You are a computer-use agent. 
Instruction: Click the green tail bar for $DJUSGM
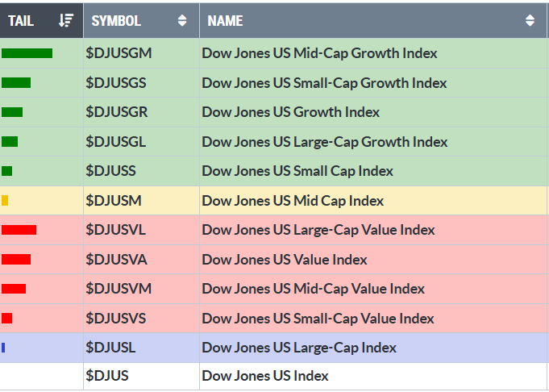[x=27, y=53]
